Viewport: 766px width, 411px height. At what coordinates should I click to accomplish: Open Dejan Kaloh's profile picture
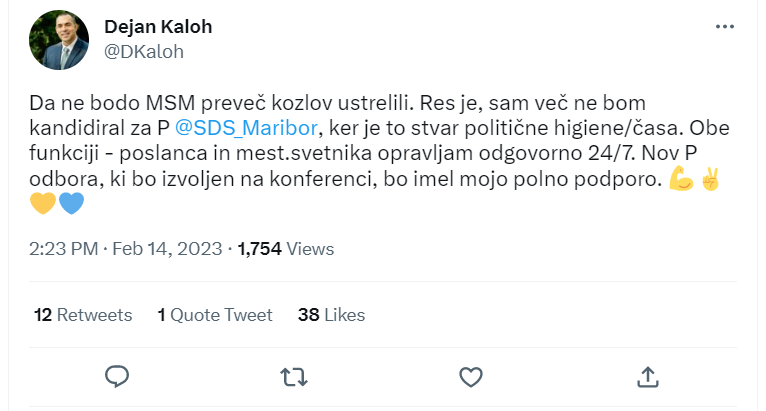point(64,40)
